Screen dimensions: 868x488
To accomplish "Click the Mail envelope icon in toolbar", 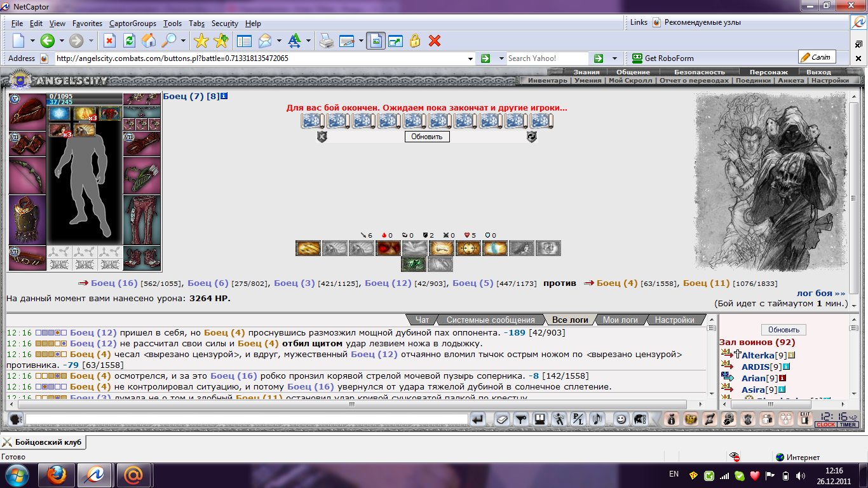I will click(264, 41).
